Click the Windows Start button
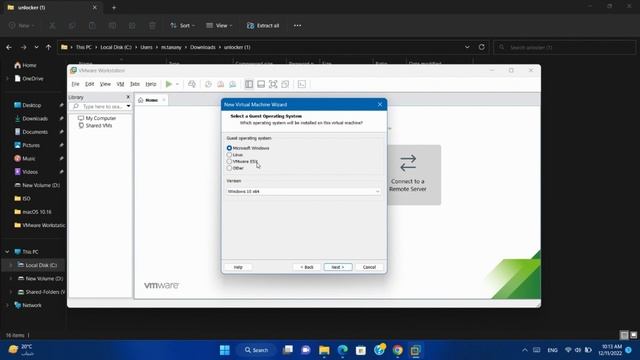This screenshot has width=640, height=360. [x=225, y=350]
